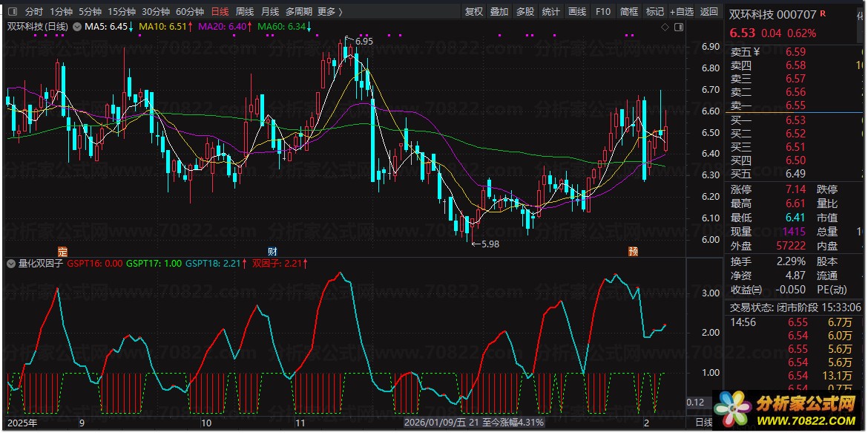This screenshot has width=868, height=433.
Task: Click the 5.98 low price annotation
Action: click(x=490, y=244)
